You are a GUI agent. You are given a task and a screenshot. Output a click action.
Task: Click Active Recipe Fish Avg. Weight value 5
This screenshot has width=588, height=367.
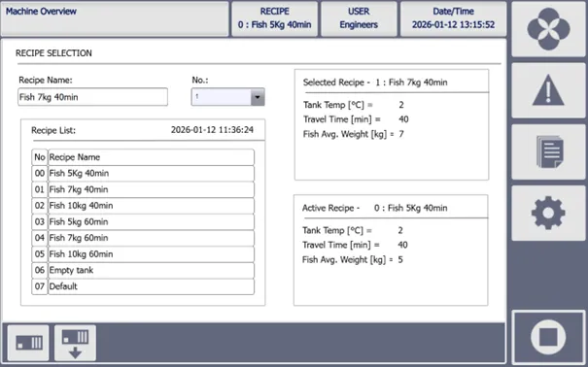400,259
